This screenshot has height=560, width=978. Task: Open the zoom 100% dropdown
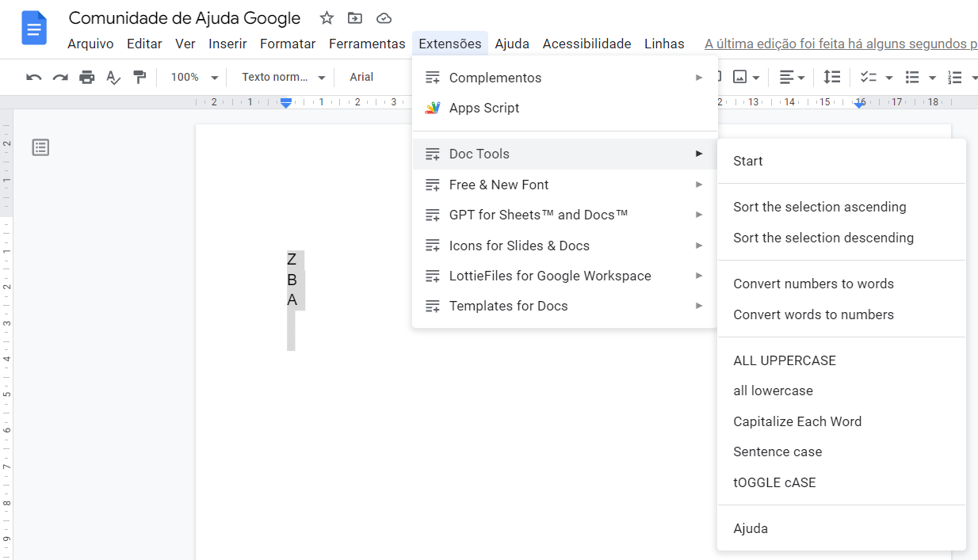pyautogui.click(x=194, y=77)
